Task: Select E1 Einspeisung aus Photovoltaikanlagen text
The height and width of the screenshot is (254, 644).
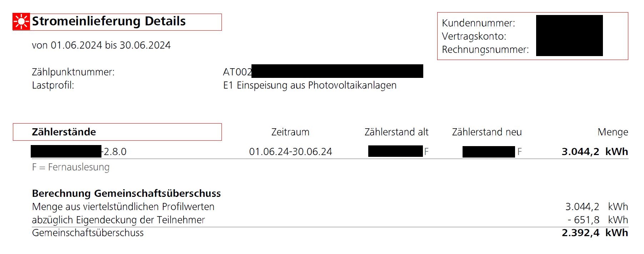Action: click(310, 85)
